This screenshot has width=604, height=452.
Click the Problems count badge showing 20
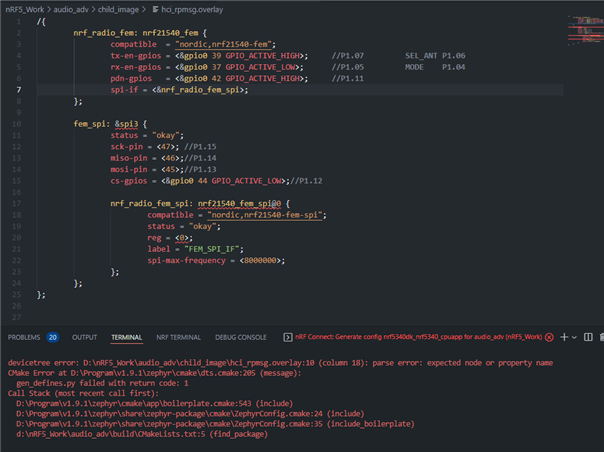53,338
